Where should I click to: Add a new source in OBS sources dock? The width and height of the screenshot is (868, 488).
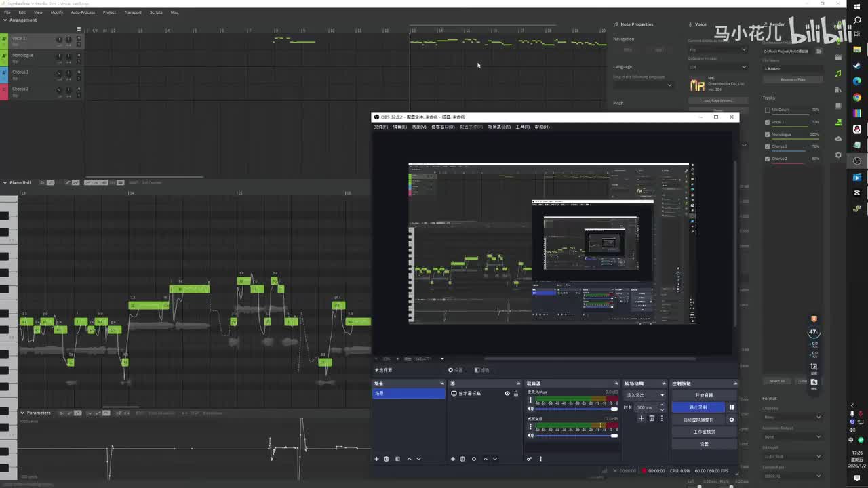453,459
